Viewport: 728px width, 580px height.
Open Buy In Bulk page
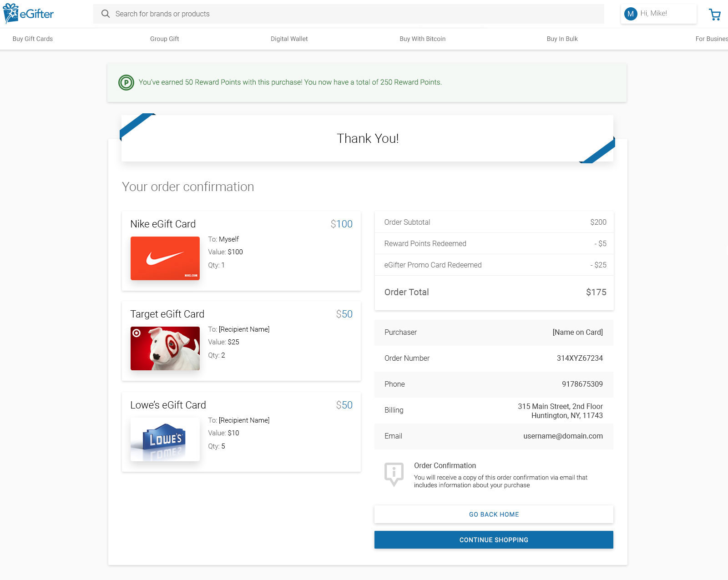tap(562, 39)
